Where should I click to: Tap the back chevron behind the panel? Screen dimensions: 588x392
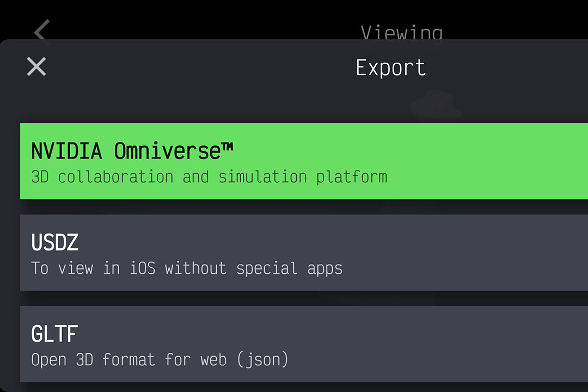pyautogui.click(x=42, y=30)
